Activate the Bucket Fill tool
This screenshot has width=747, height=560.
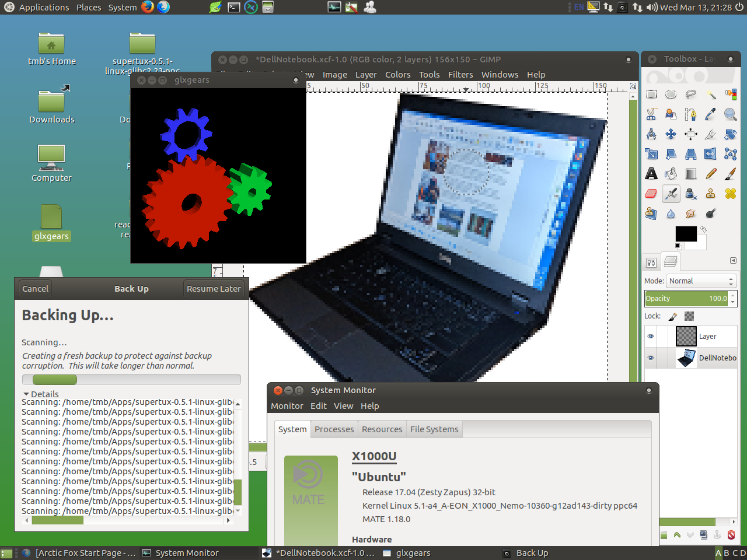pyautogui.click(x=671, y=174)
